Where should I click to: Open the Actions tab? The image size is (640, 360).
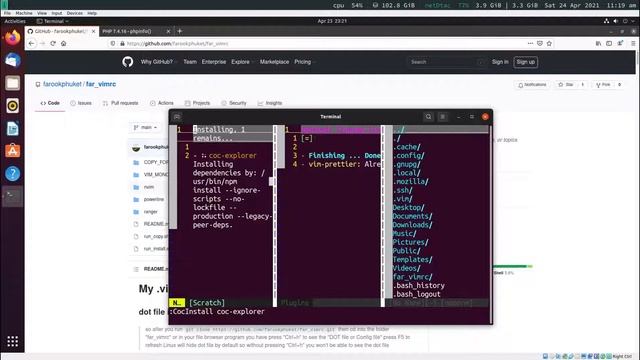pyautogui.click(x=162, y=103)
